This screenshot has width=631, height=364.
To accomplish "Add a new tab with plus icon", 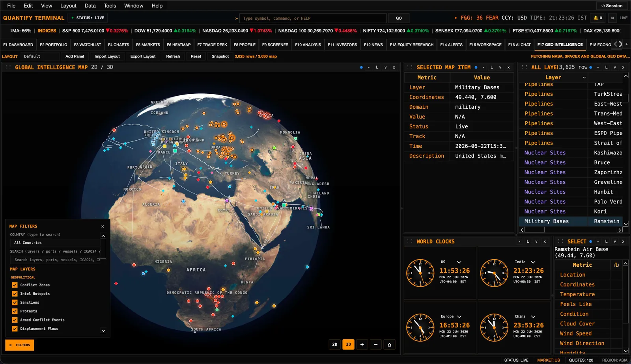I will tap(627, 45).
